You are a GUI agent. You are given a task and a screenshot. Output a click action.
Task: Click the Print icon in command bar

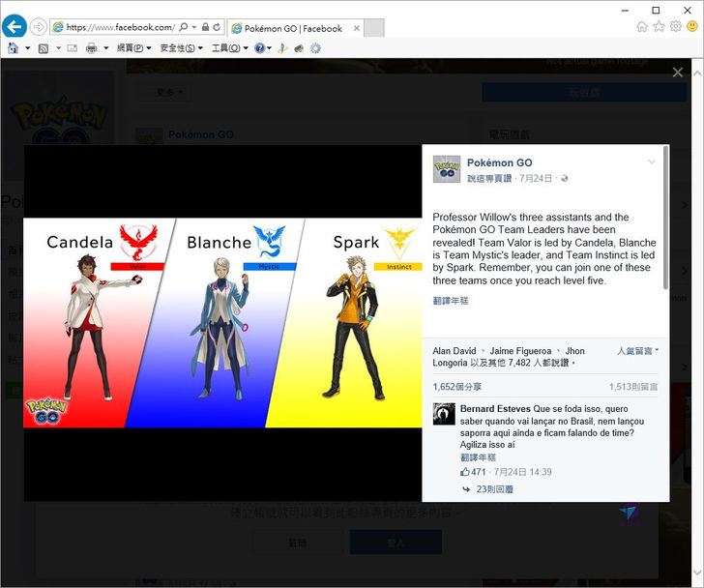91,48
